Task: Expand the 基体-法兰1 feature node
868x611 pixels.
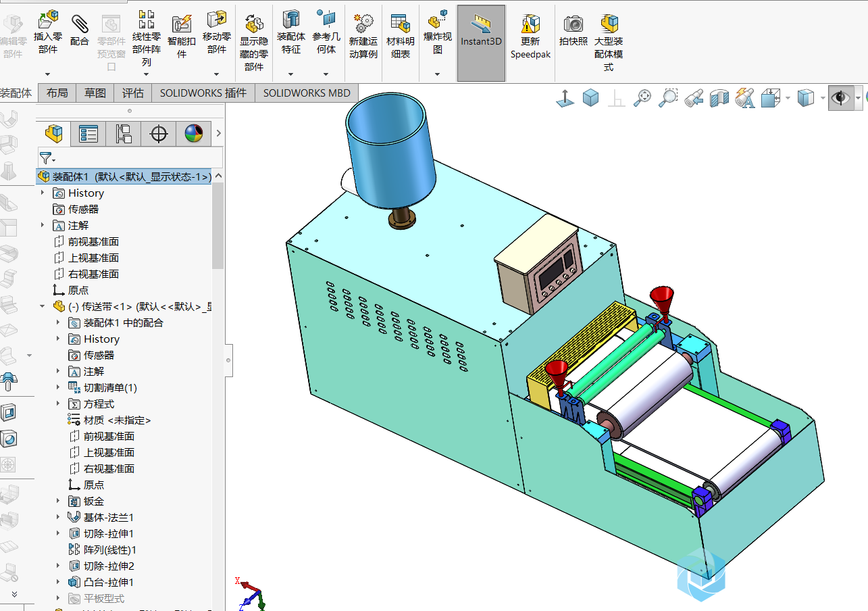Action: 58,518
